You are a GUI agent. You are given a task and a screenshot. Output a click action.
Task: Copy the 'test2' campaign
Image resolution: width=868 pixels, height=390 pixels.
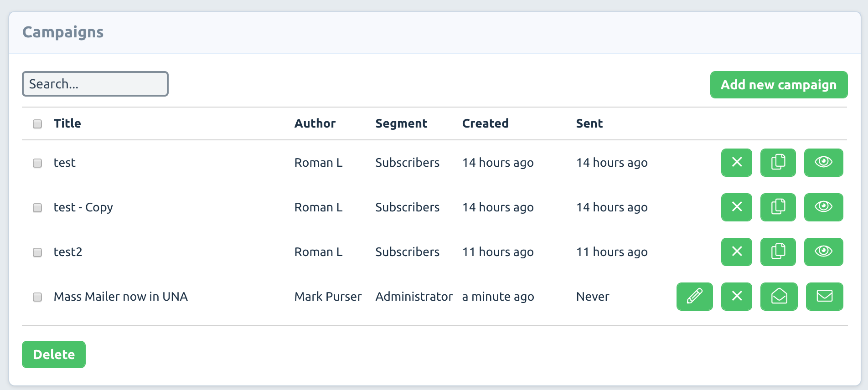(x=778, y=252)
